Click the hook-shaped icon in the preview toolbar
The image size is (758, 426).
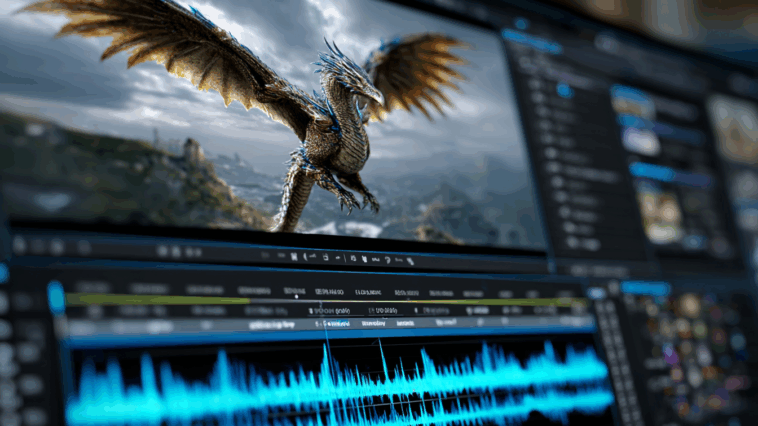point(388,260)
